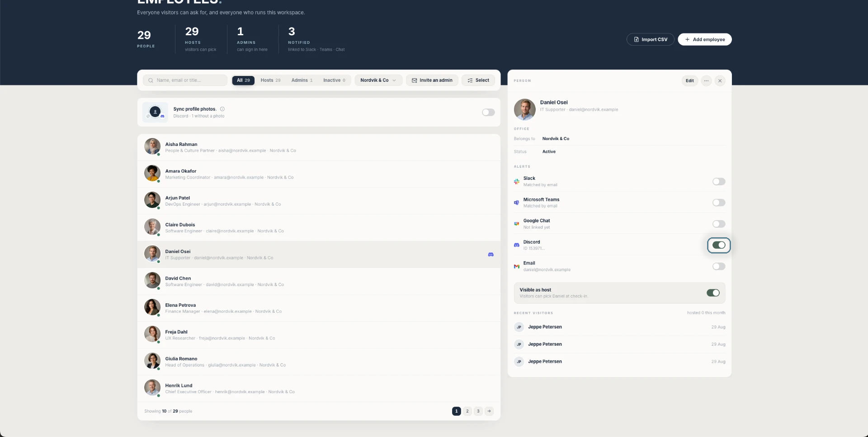
Task: Click the Select button in toolbar
Action: [x=478, y=80]
